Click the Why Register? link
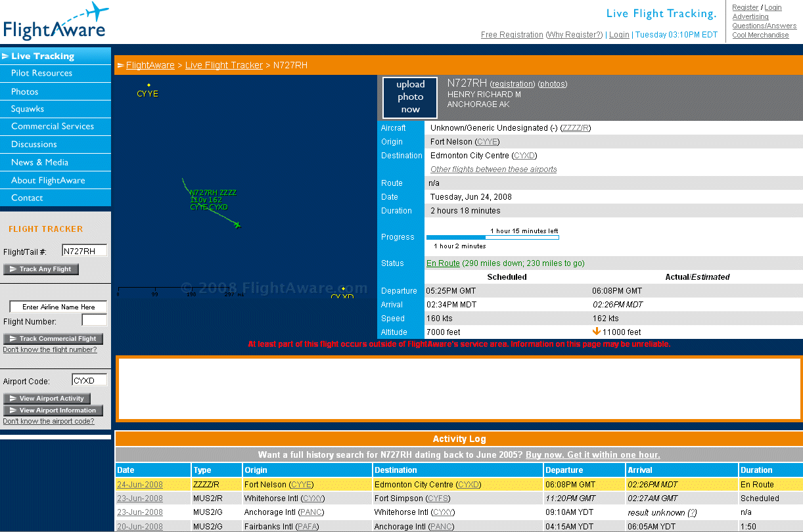The image size is (803, 532). 574,35
